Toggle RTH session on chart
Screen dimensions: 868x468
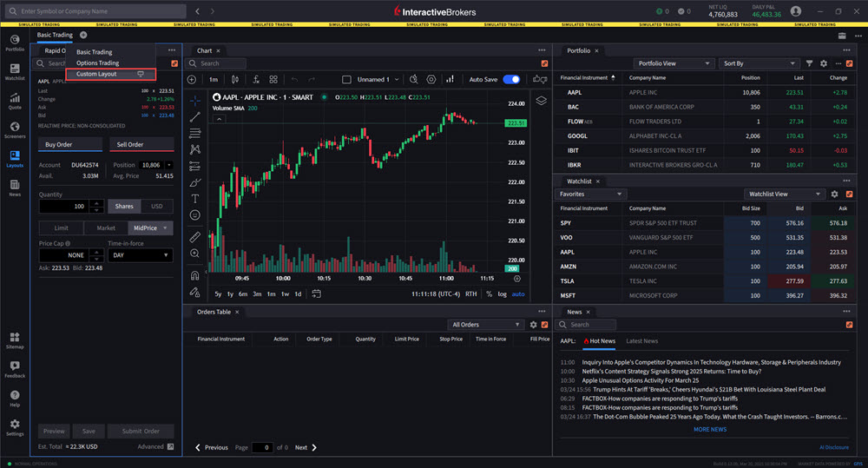(471, 294)
